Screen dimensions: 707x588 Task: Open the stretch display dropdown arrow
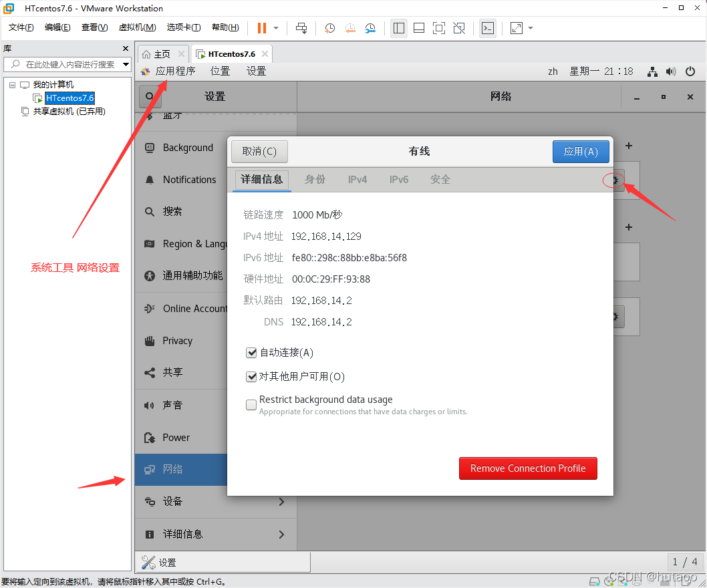tap(531, 28)
